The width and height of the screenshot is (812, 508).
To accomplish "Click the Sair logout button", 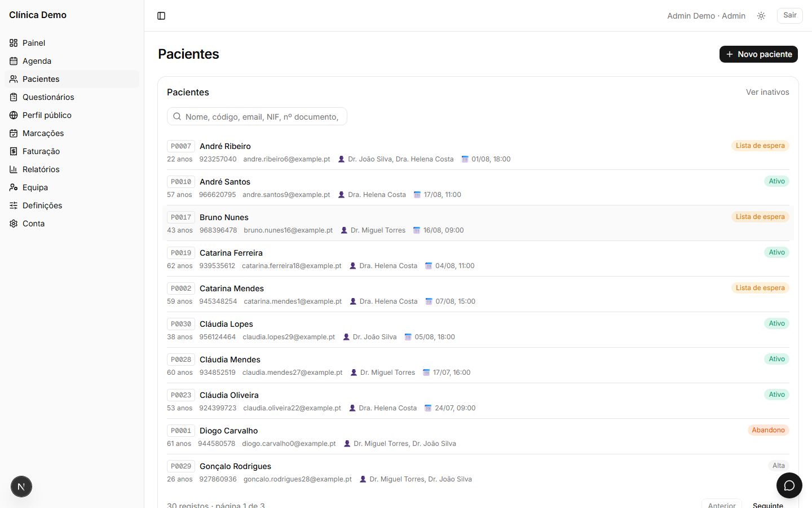I will 790,15.
